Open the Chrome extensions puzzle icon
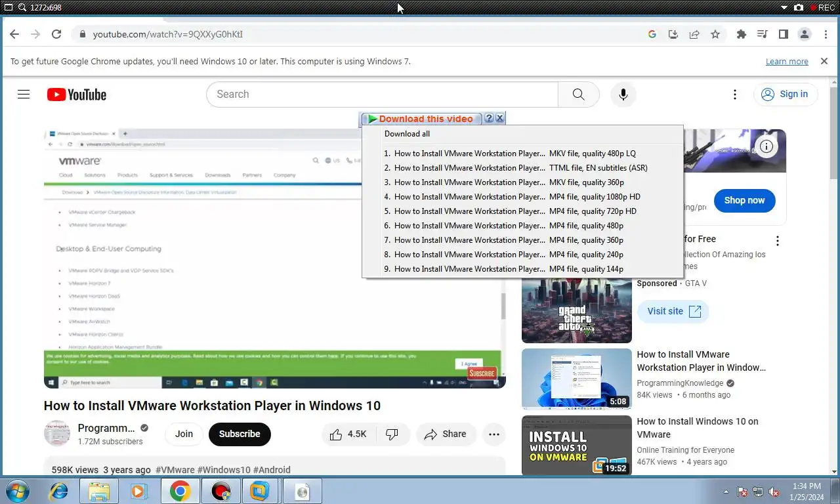 point(742,34)
